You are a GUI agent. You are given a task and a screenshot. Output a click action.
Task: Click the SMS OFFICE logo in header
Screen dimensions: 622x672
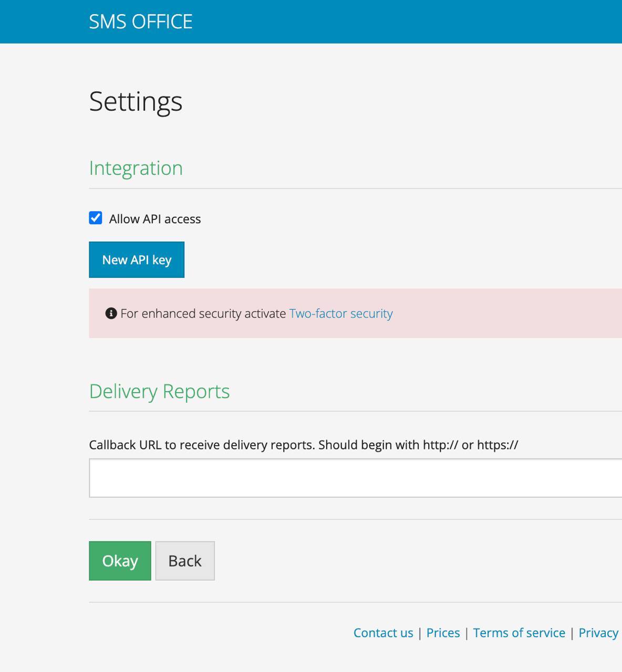coord(140,22)
